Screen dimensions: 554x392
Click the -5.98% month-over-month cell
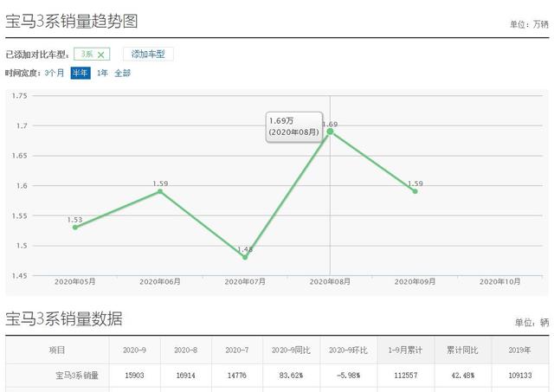coord(348,375)
